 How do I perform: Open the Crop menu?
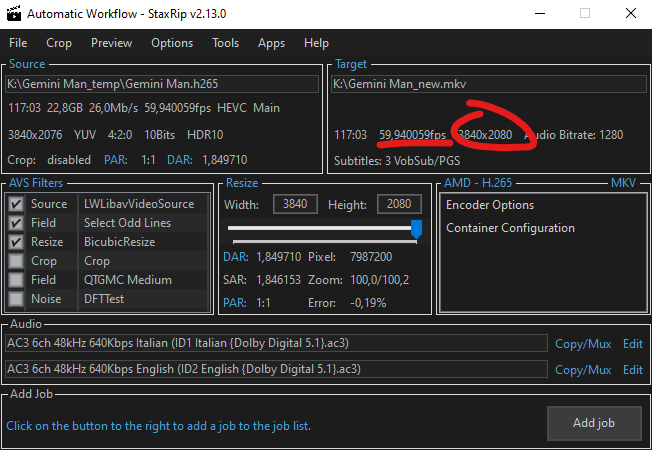coord(59,43)
